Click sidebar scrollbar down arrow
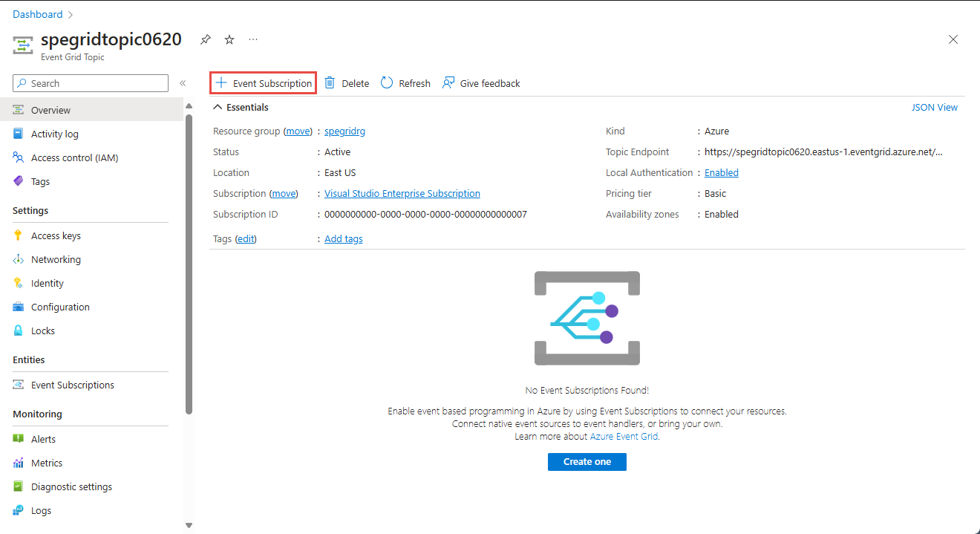Image resolution: width=980 pixels, height=534 pixels. [x=189, y=525]
